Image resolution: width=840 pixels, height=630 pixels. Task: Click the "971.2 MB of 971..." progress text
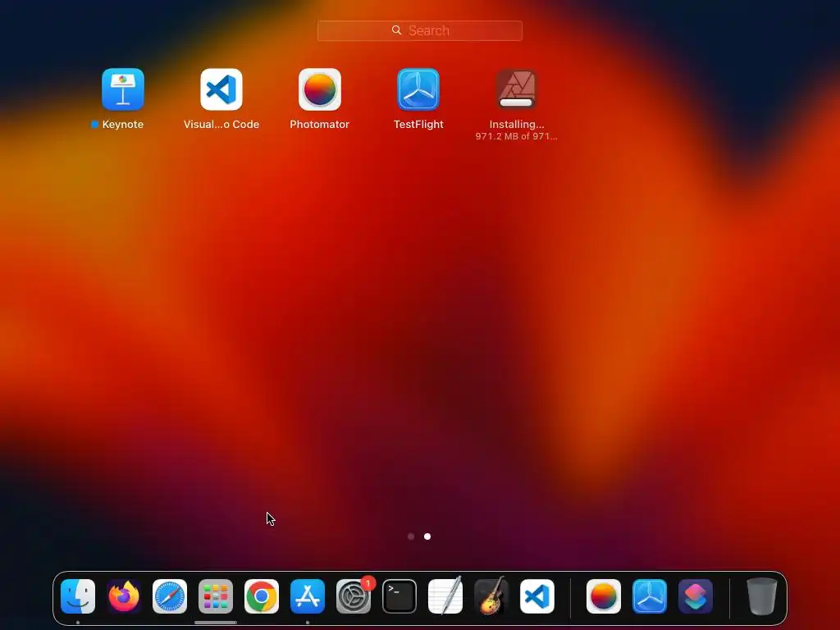(x=517, y=137)
